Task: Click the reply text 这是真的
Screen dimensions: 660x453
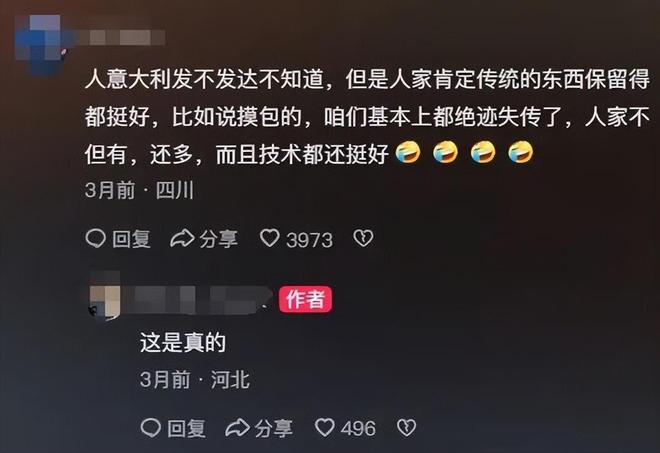Action: (183, 342)
